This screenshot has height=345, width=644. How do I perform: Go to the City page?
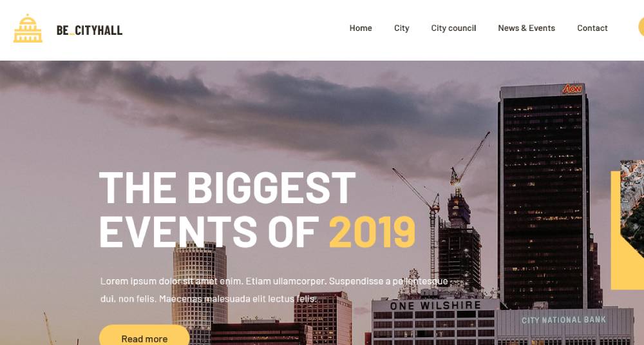pyautogui.click(x=401, y=28)
